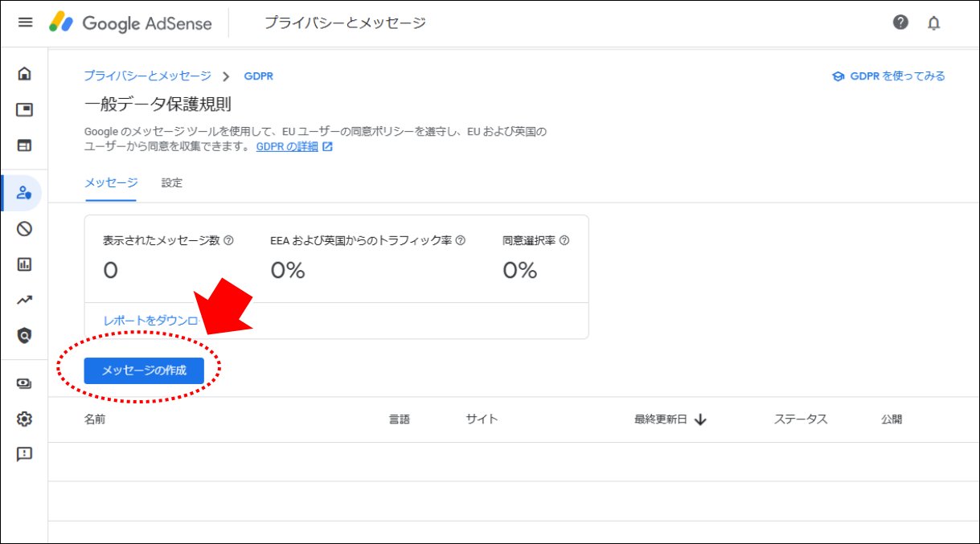Select the メッセージ tab

111,183
